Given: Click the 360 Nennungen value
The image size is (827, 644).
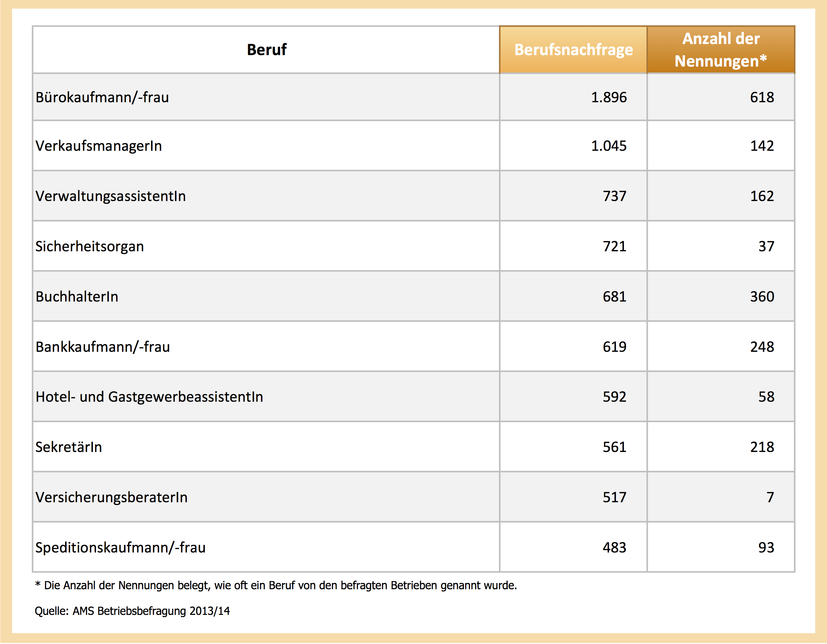Looking at the screenshot, I should pos(762,296).
